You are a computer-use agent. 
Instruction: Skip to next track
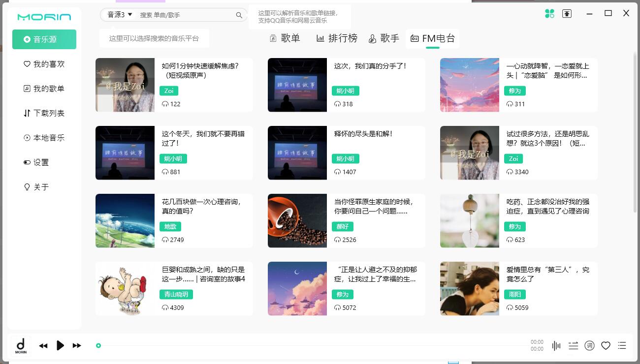click(77, 346)
